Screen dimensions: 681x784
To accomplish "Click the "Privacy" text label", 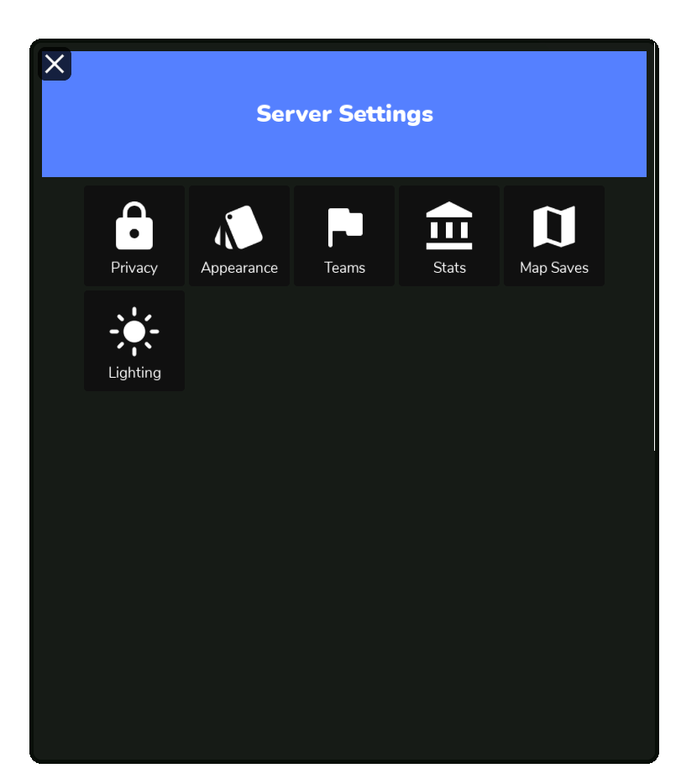I will tap(134, 268).
